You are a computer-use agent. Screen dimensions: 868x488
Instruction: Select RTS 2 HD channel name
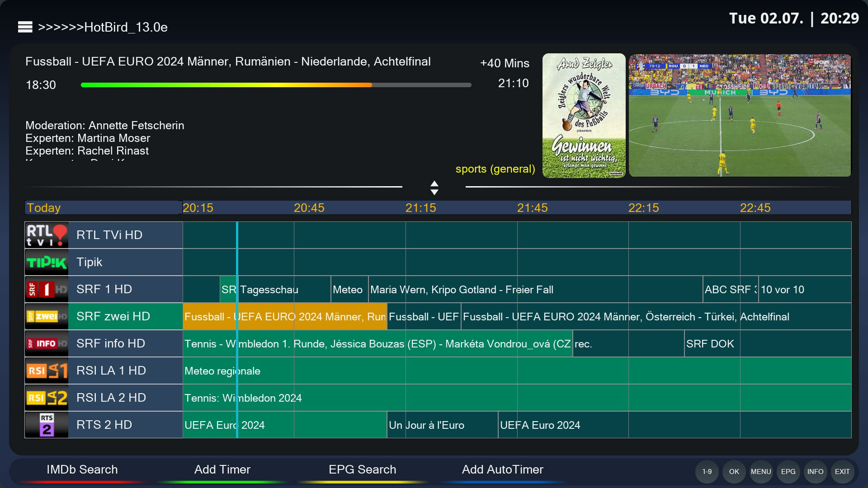pyautogui.click(x=104, y=425)
